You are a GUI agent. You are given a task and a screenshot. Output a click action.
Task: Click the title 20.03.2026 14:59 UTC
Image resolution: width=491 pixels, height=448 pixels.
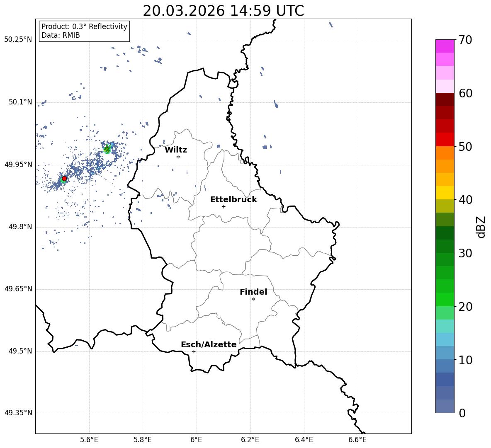click(x=223, y=11)
